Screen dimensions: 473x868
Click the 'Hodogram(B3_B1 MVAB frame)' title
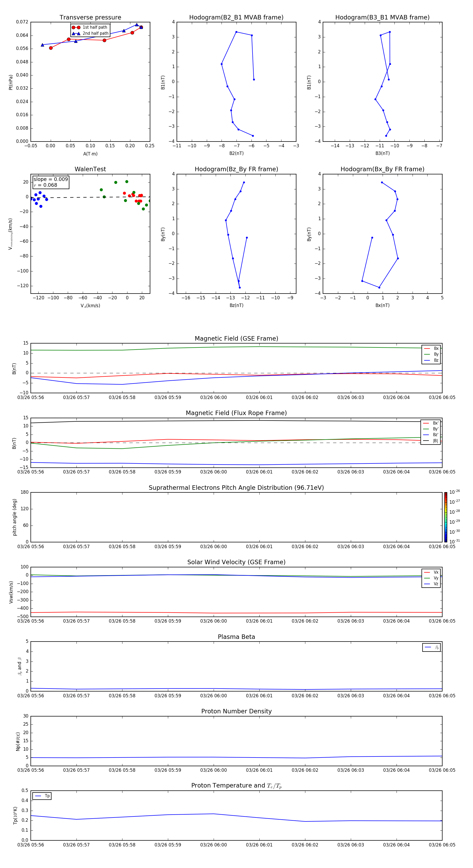pos(382,18)
